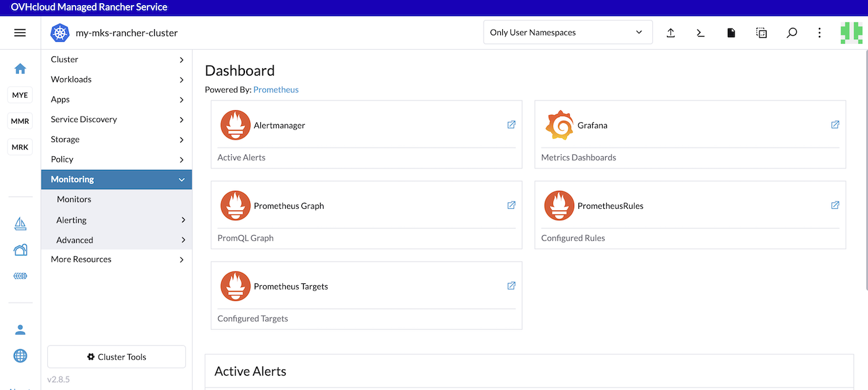Switch to the MMR cluster shortcut
The height and width of the screenshot is (390, 868).
coord(20,120)
